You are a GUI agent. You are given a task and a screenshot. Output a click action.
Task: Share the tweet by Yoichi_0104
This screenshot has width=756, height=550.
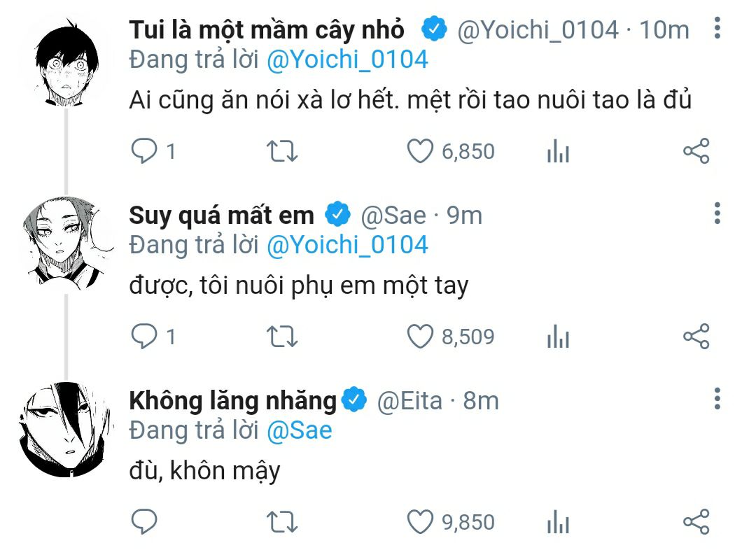pos(696,151)
